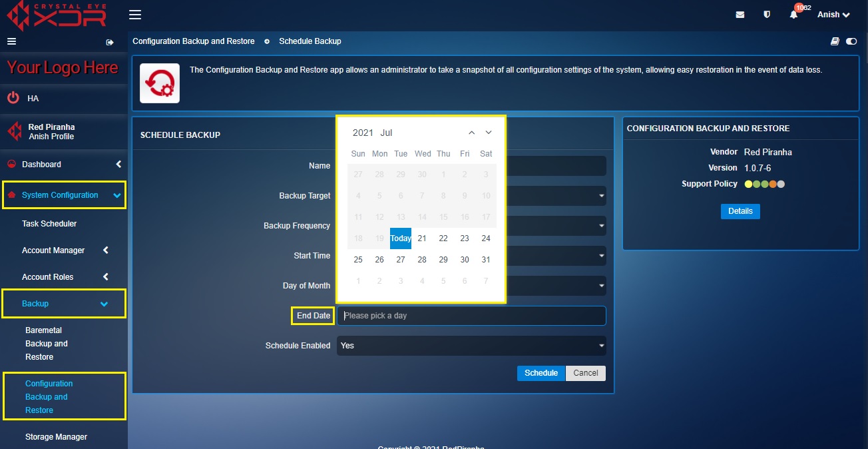The width and height of the screenshot is (868, 449).
Task: Click the Configuration Backup and Restore breadcrumb
Action: point(194,41)
